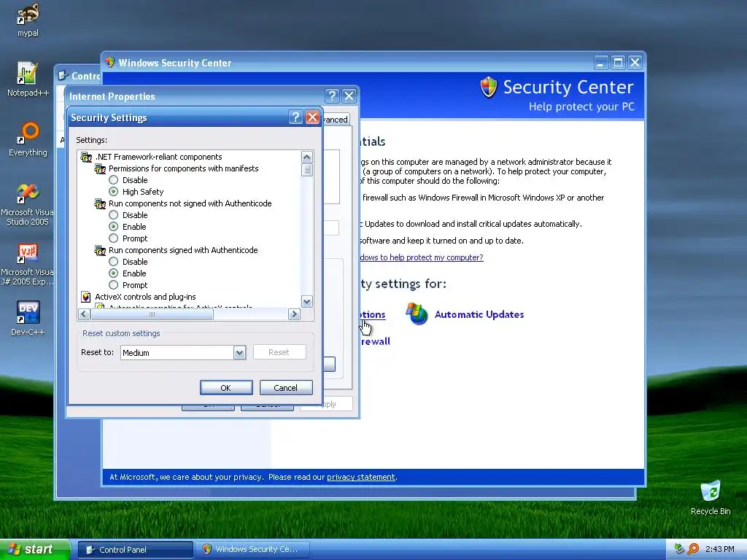This screenshot has width=747, height=560.
Task: Click the network status tray icon
Action: [x=680, y=549]
